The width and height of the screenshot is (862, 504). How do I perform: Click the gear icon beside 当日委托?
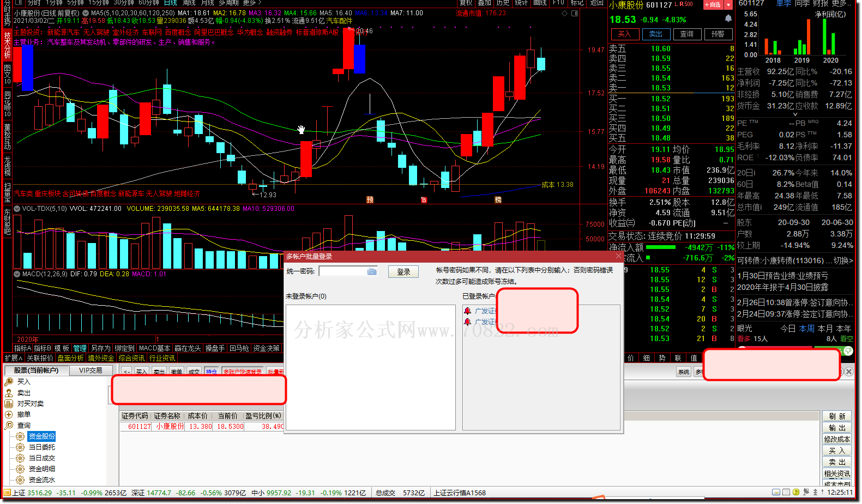(20, 447)
